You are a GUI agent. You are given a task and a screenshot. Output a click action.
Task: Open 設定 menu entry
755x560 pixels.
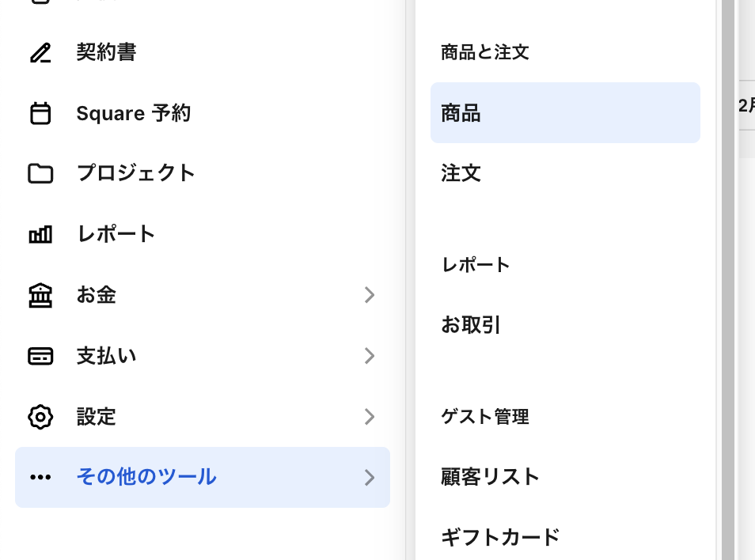203,417
